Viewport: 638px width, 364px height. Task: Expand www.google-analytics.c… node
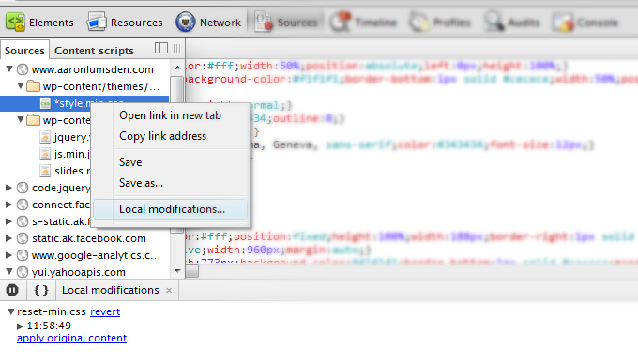coord(8,255)
